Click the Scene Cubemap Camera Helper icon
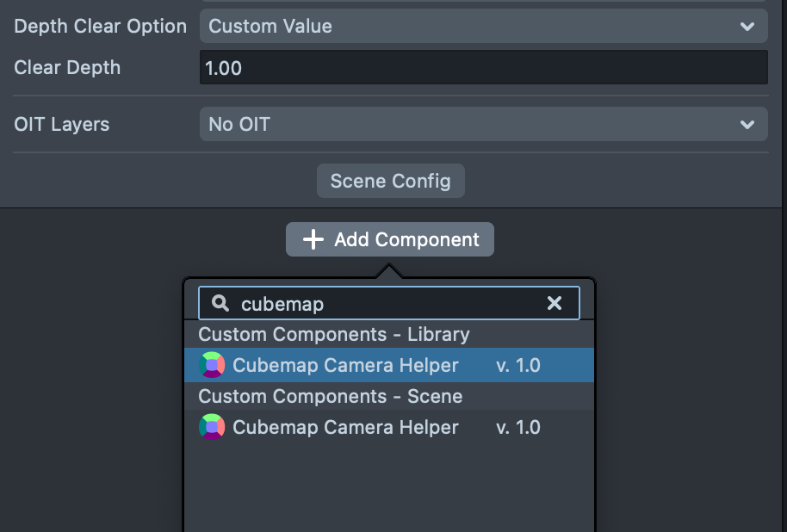This screenshot has height=532, width=787. tap(212, 427)
